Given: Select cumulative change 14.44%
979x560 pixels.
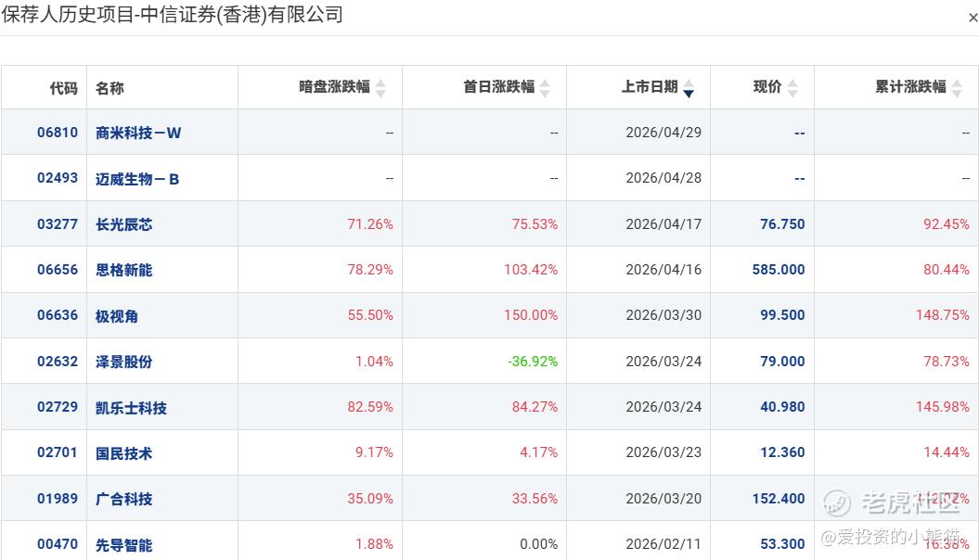Looking at the screenshot, I should (x=947, y=452).
